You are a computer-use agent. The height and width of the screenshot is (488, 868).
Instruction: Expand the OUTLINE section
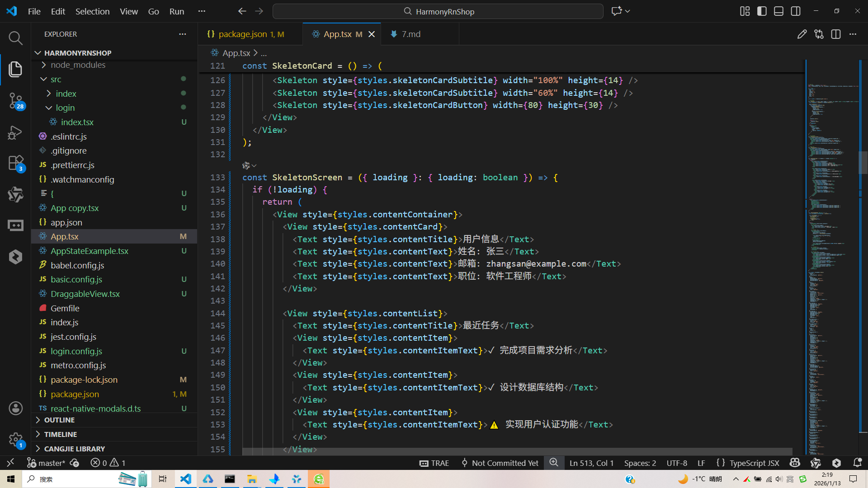(59, 420)
